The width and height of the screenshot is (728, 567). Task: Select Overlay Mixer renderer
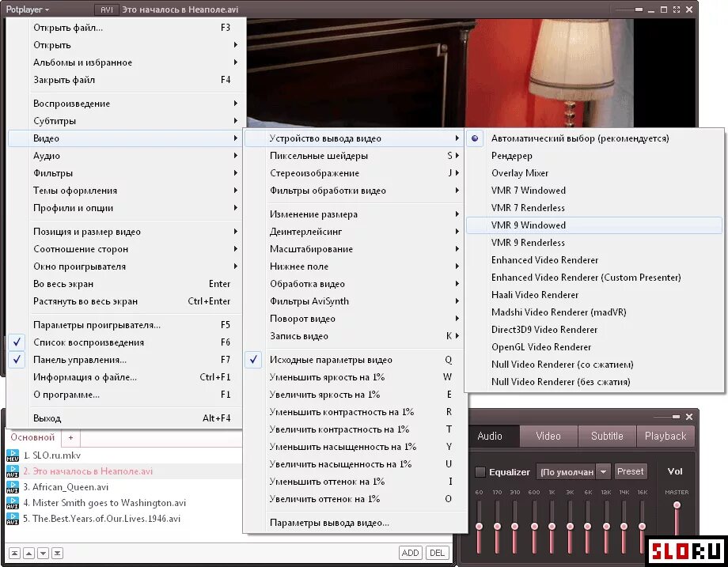coord(594,173)
